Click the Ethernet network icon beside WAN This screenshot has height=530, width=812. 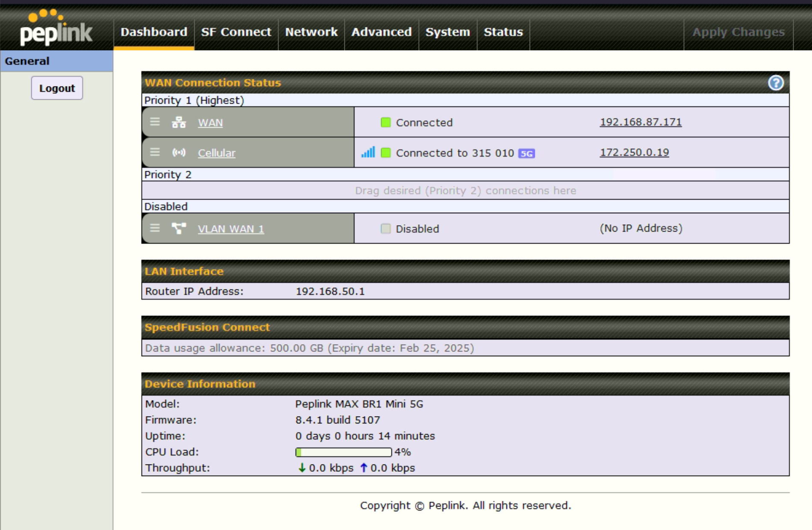(x=179, y=122)
